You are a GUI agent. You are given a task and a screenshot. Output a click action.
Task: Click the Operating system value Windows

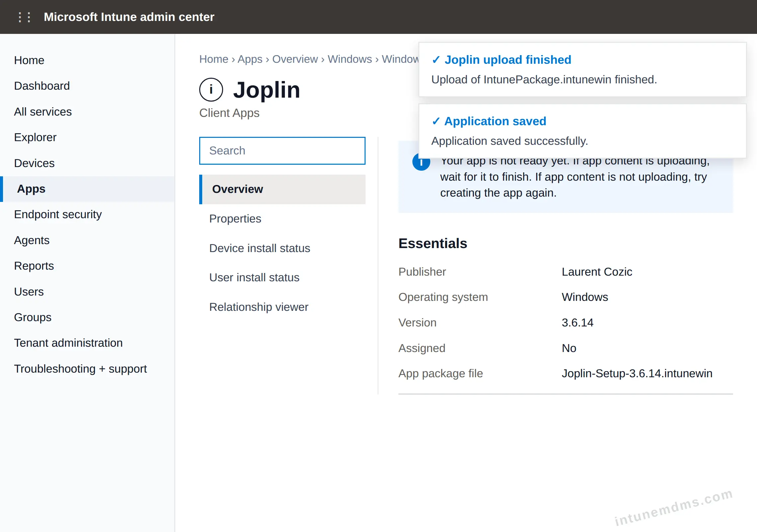click(x=585, y=297)
